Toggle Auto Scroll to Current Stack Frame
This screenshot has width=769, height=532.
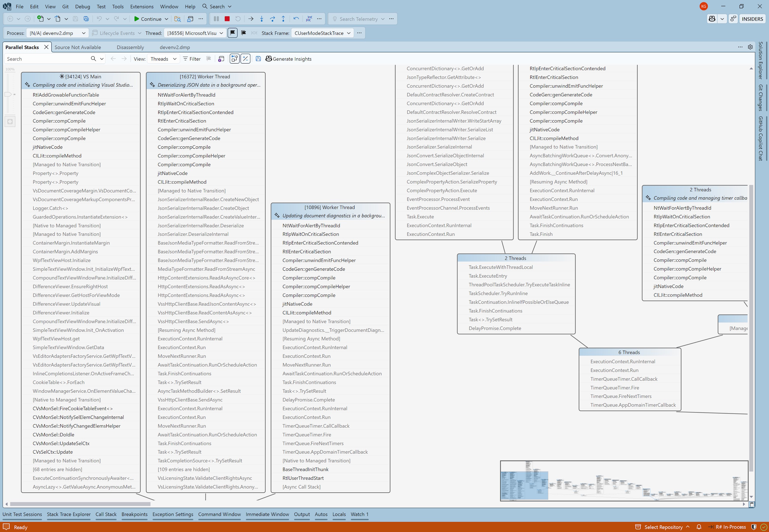235,59
